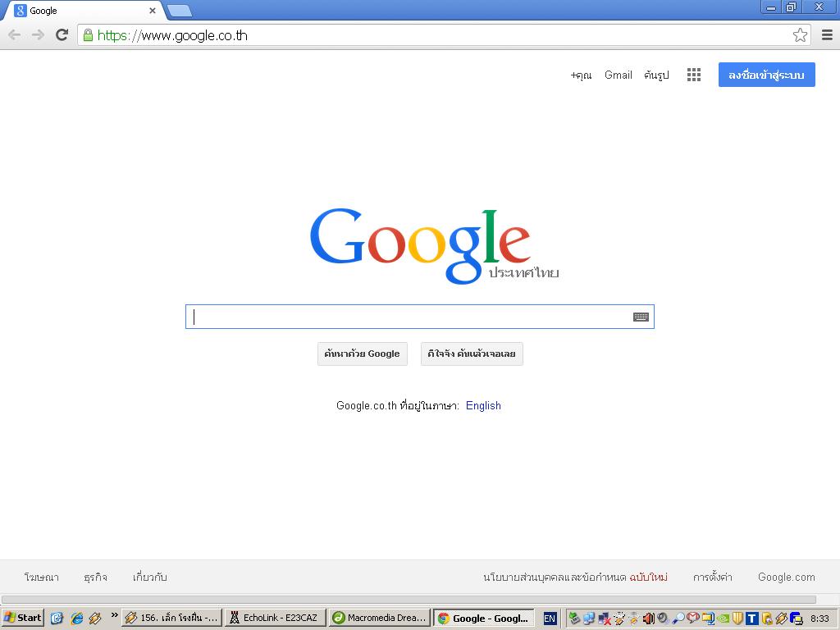
Task: Open the +คุณ link
Action: [x=582, y=75]
